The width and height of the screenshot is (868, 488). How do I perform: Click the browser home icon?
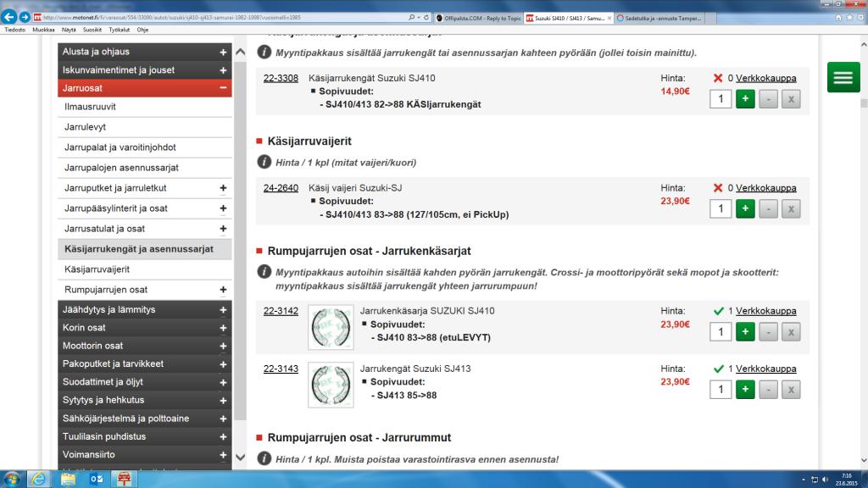pyautogui.click(x=838, y=18)
